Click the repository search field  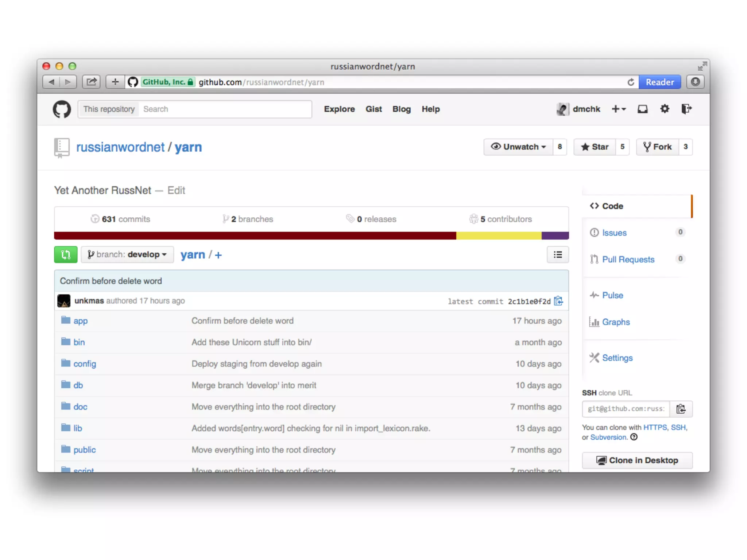click(225, 109)
